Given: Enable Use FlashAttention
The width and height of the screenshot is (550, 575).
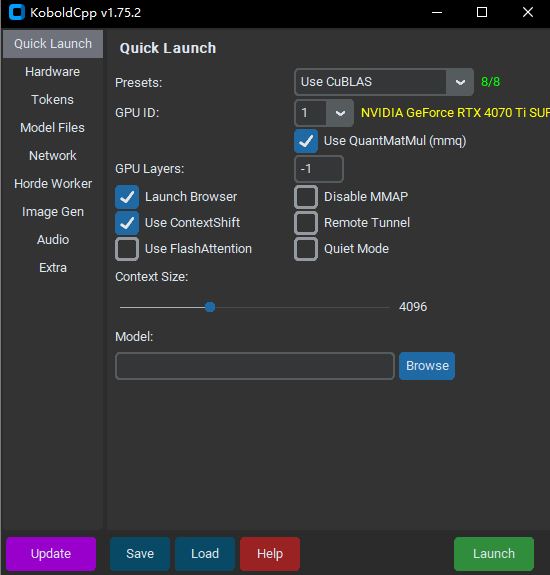Looking at the screenshot, I should click(127, 249).
